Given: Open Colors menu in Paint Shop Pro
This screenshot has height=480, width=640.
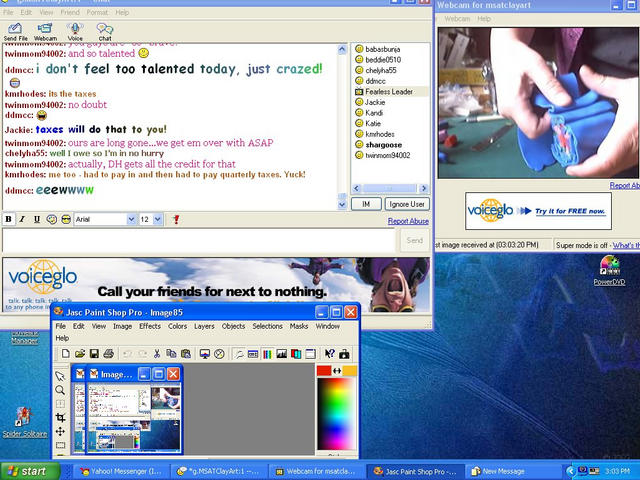Looking at the screenshot, I should pos(177,326).
